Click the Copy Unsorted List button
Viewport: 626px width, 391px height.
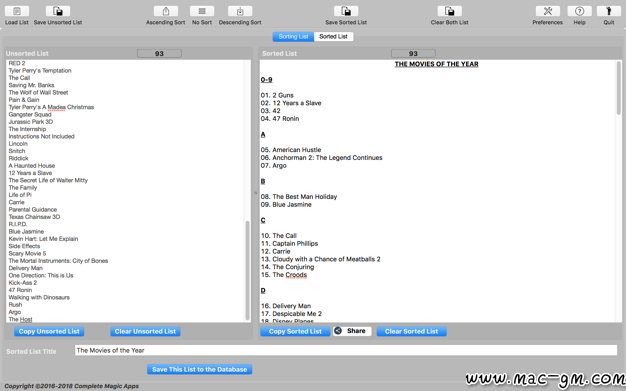click(x=49, y=331)
